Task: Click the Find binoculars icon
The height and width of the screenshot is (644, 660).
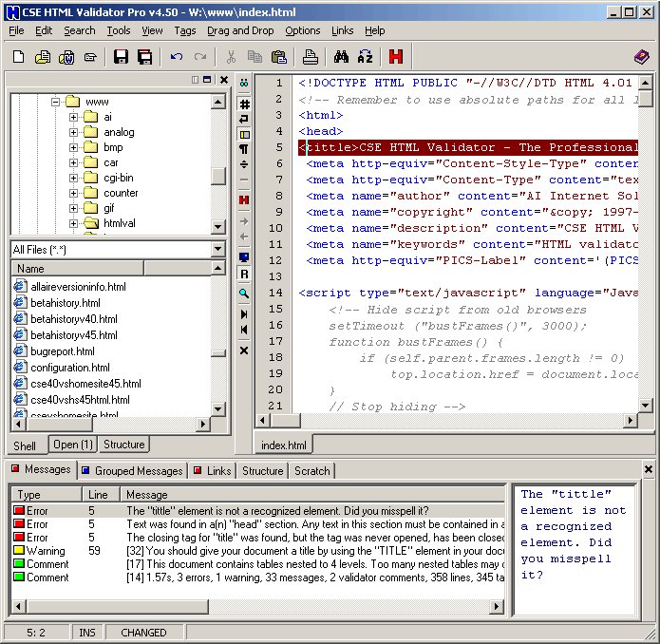Action: (x=341, y=57)
